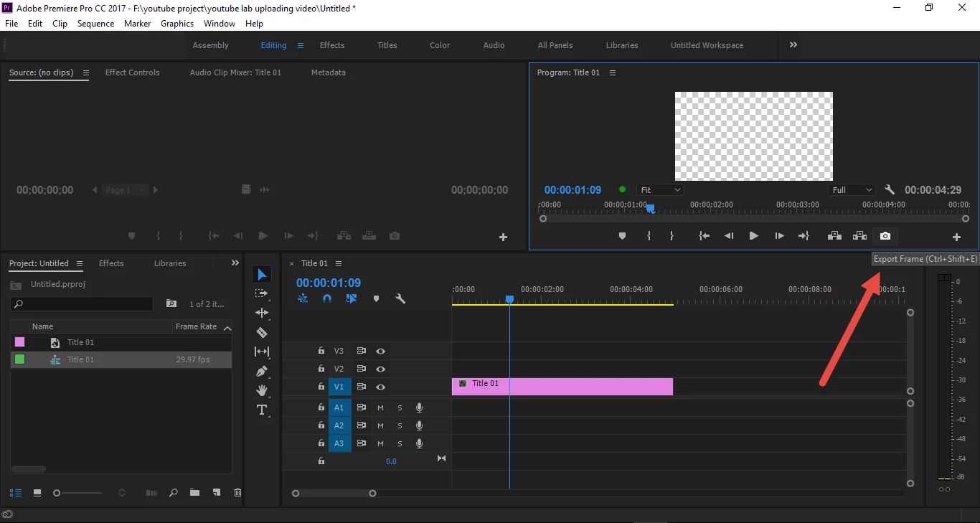Switch to Assembly workspace

[211, 45]
